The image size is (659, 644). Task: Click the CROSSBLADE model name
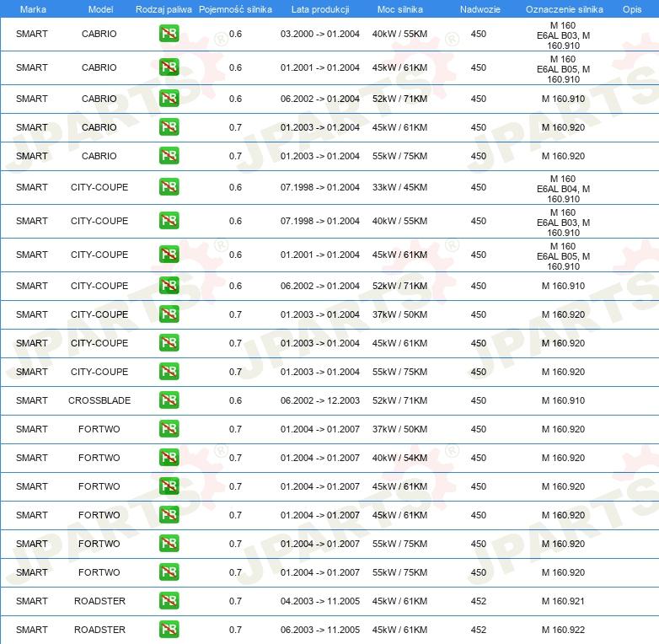(99, 400)
